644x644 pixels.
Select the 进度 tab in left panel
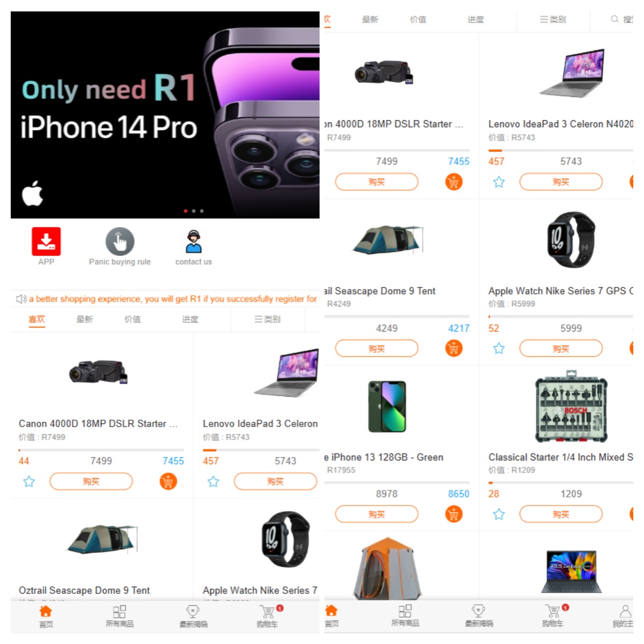coord(190,319)
